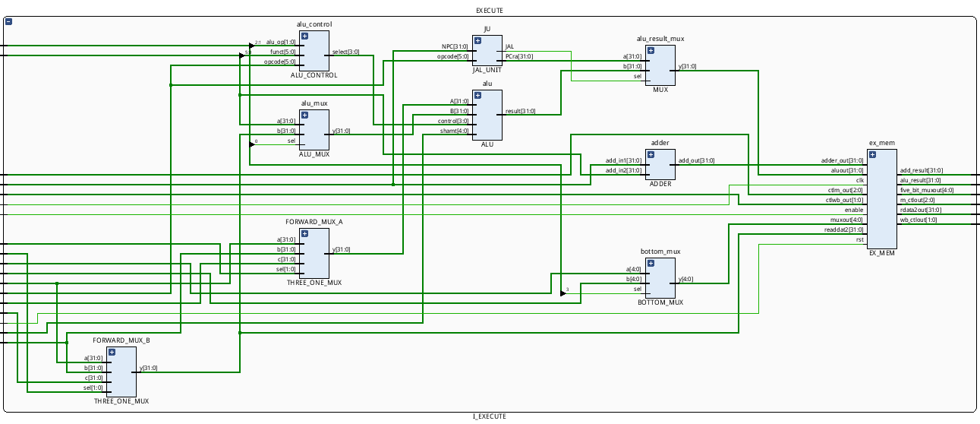This screenshot has height=424, width=980.
Task: Select the muxout[4:0] pin
Action: 849,220
